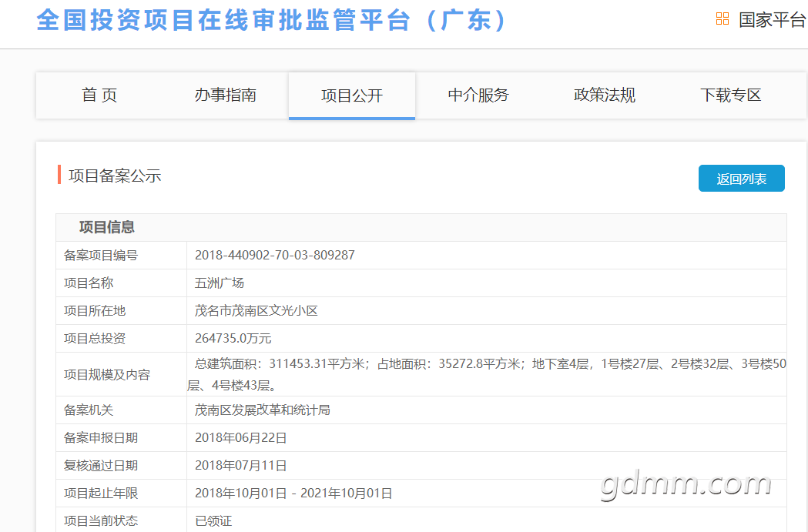Open the 国家平台 link
Image resolution: width=808 pixels, height=532 pixels.
click(x=772, y=20)
